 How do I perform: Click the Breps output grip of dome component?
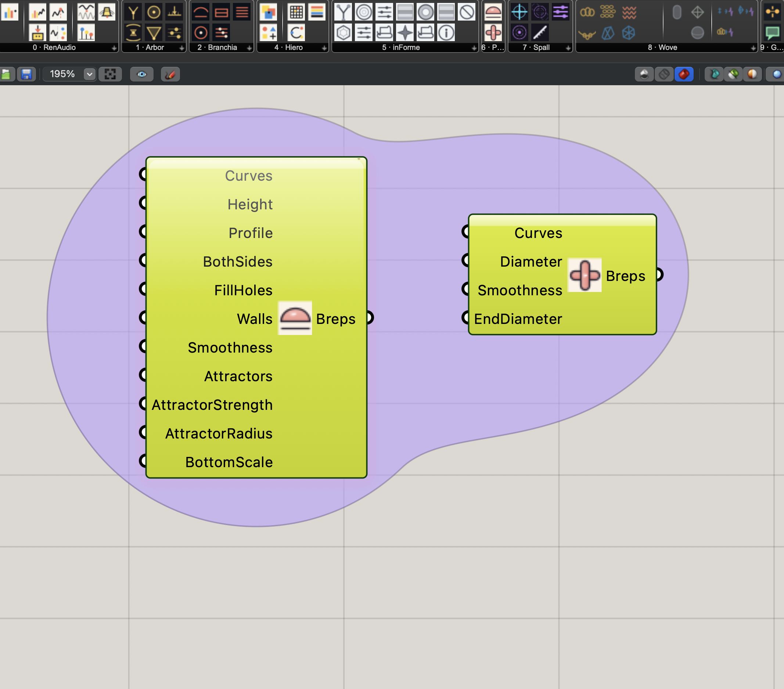click(370, 318)
